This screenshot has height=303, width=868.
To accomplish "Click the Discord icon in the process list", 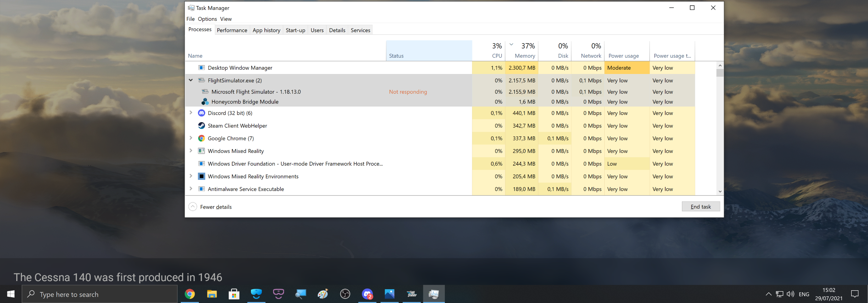I will click(x=201, y=113).
